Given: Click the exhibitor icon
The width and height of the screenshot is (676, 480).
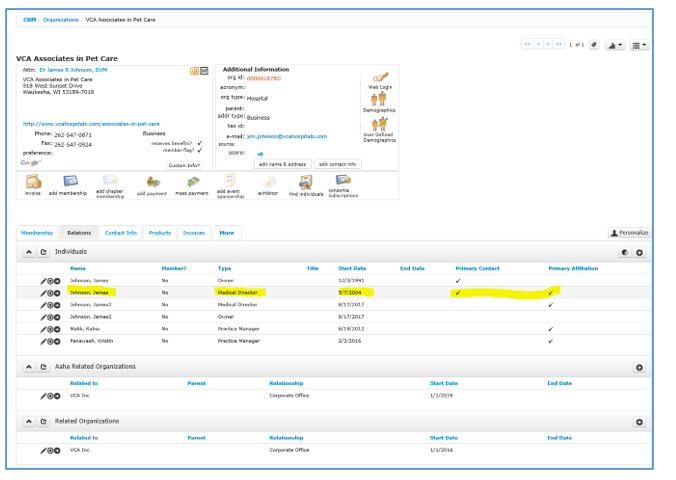Looking at the screenshot, I should pos(269,181).
